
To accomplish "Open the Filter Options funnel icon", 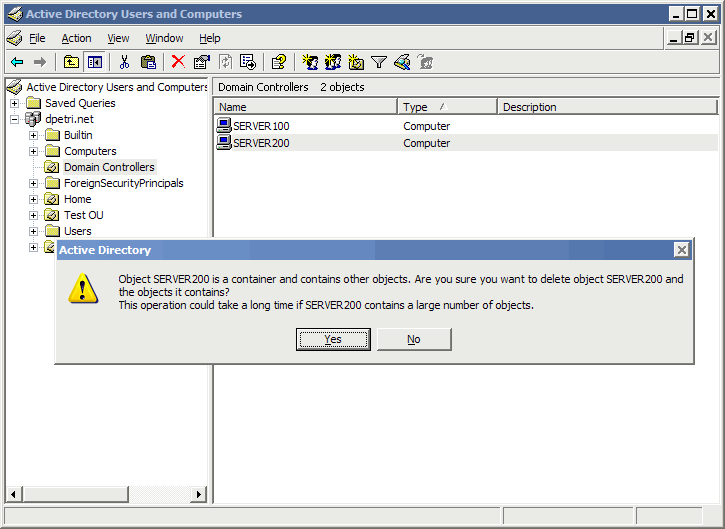I will (379, 62).
